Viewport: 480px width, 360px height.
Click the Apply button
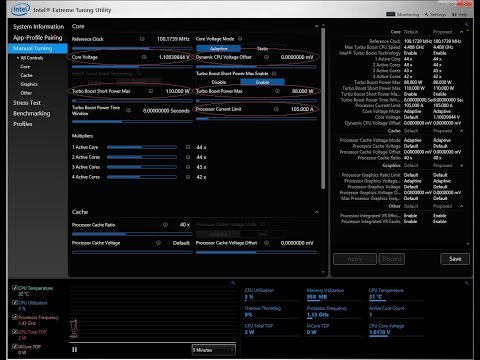click(x=355, y=259)
